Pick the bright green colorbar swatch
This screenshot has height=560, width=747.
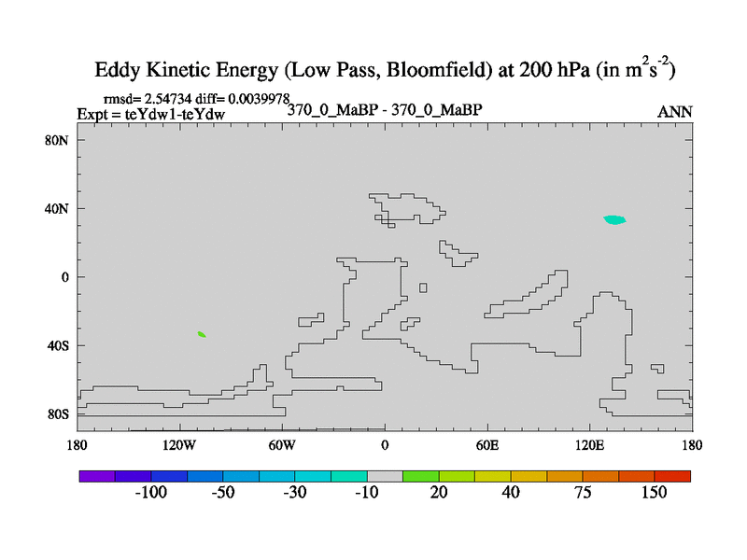click(x=421, y=476)
